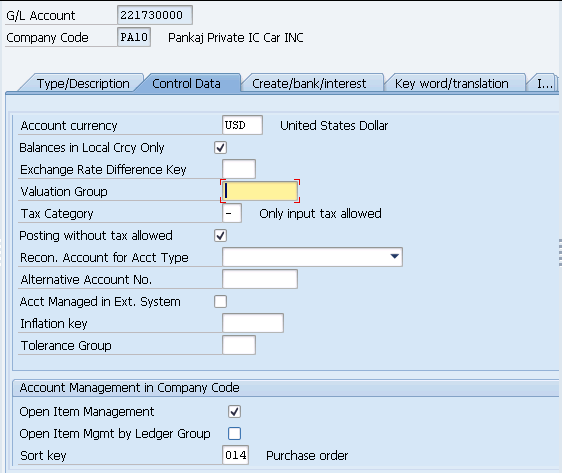
Task: Uncheck Posting without tax allowed
Action: click(x=220, y=236)
